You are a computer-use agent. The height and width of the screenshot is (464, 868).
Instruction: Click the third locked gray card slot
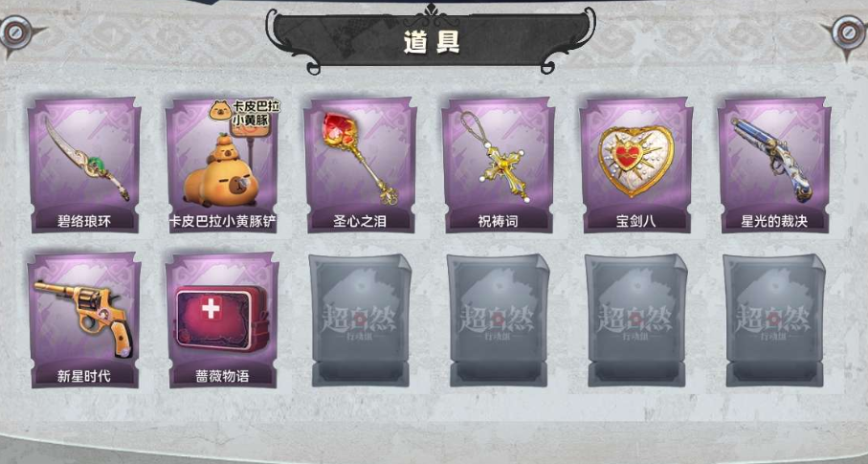coord(636,320)
